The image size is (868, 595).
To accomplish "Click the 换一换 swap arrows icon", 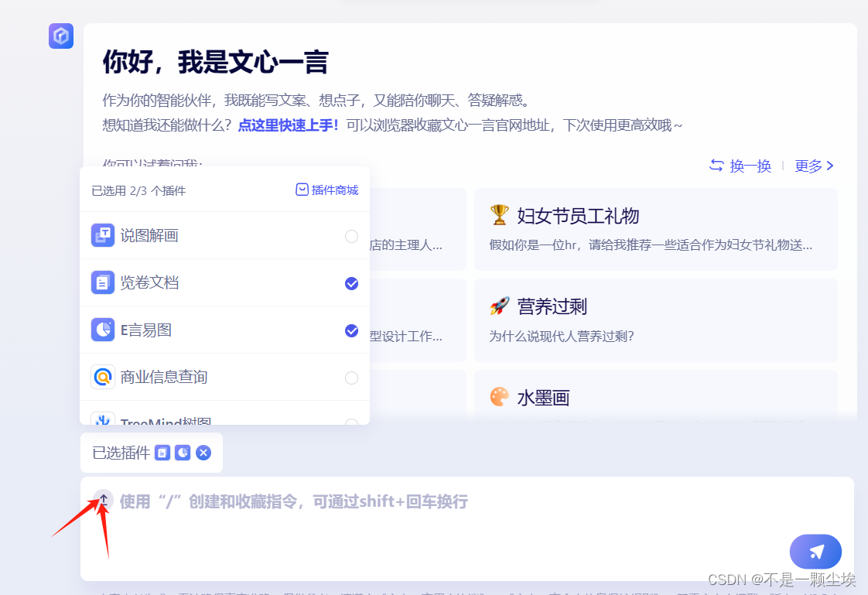I will tap(716, 165).
